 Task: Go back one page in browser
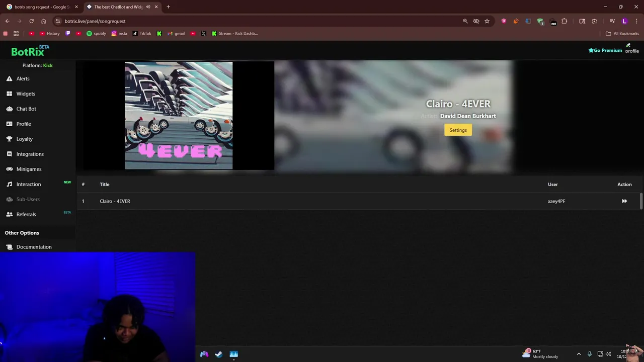point(7,21)
